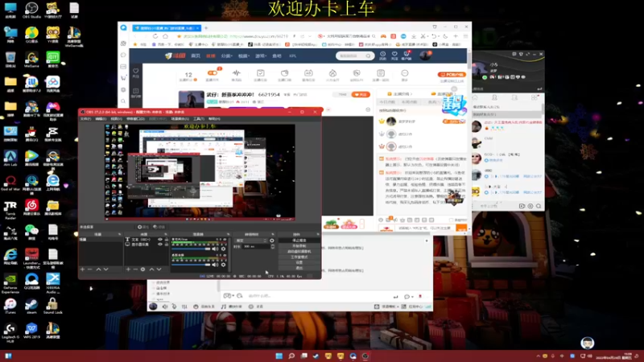Click orange follow button beside streamer title
This screenshot has width=644, height=362.
[x=361, y=94]
